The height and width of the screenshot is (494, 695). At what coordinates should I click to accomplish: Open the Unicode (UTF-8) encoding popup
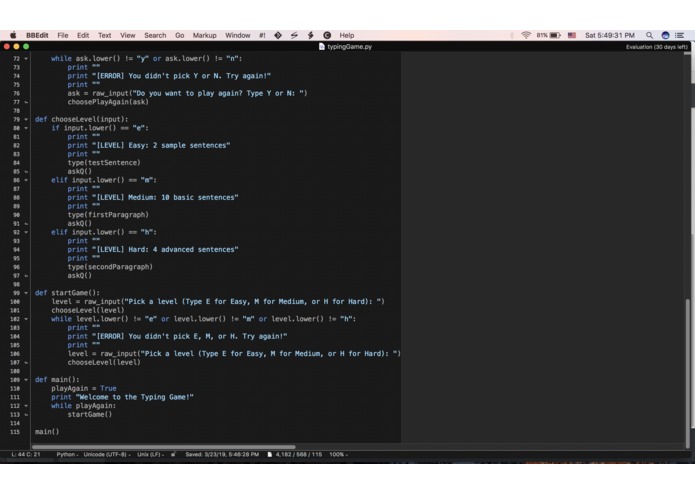[x=107, y=454]
